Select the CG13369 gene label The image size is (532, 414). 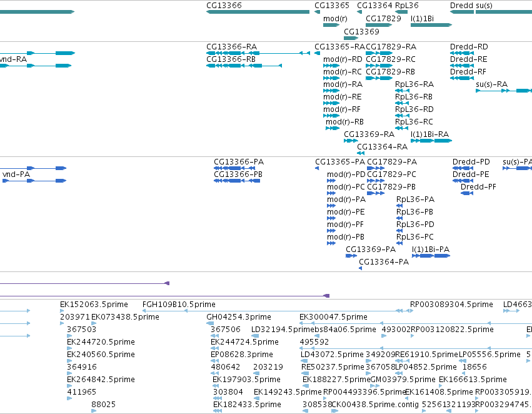pyautogui.click(x=361, y=31)
